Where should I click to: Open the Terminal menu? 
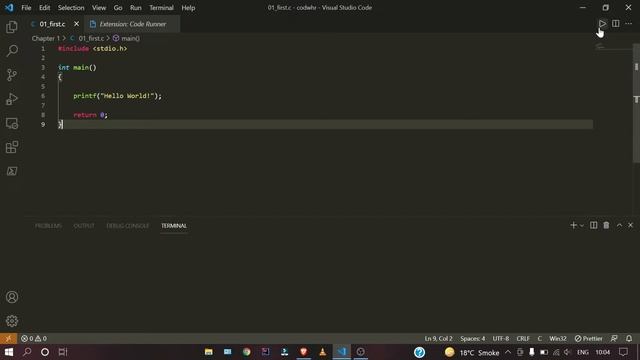161,8
